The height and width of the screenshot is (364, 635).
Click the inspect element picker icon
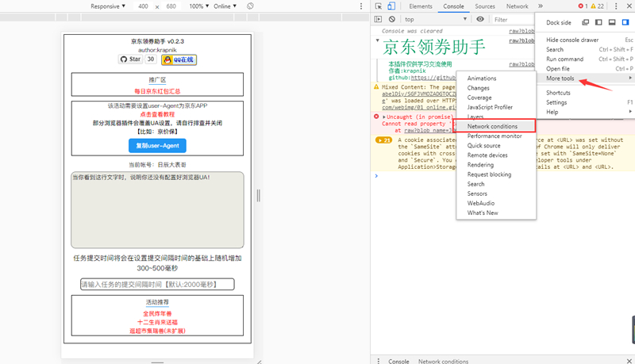(x=379, y=6)
